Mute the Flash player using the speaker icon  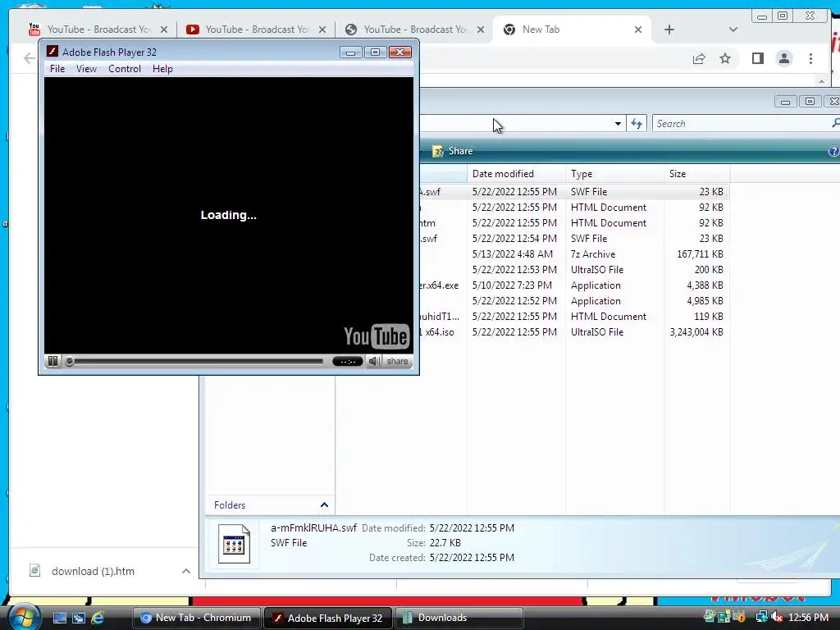[x=374, y=361]
